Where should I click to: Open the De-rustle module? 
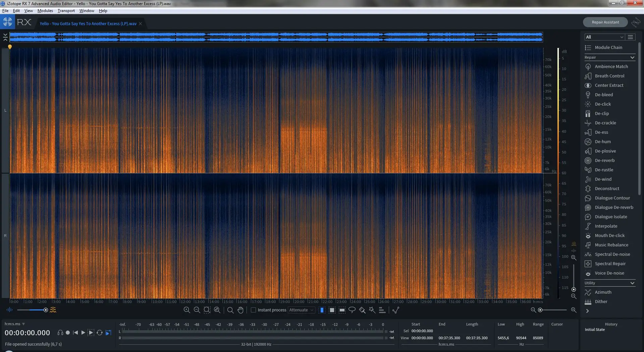pyautogui.click(x=599, y=170)
